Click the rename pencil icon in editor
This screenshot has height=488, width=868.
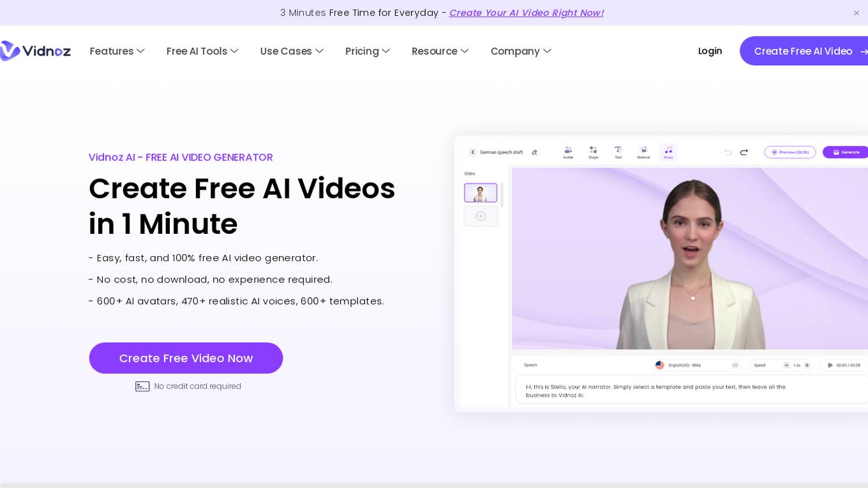tap(534, 152)
